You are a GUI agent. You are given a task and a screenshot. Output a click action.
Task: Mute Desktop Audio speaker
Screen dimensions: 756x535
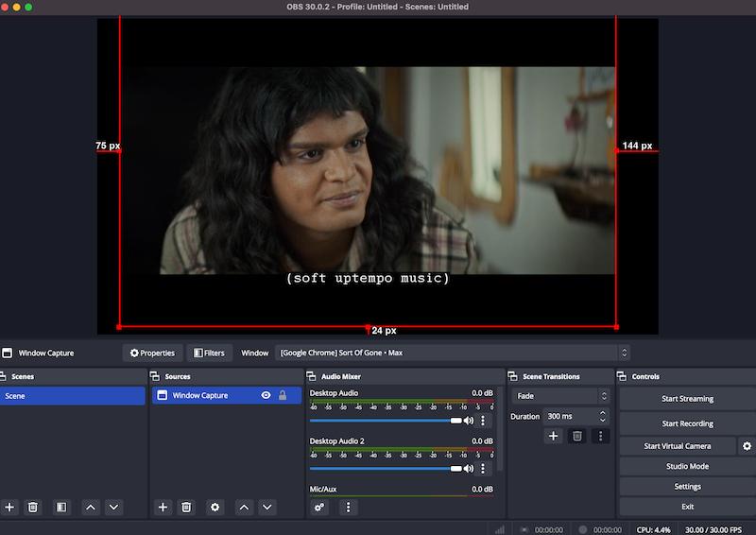[x=469, y=421]
